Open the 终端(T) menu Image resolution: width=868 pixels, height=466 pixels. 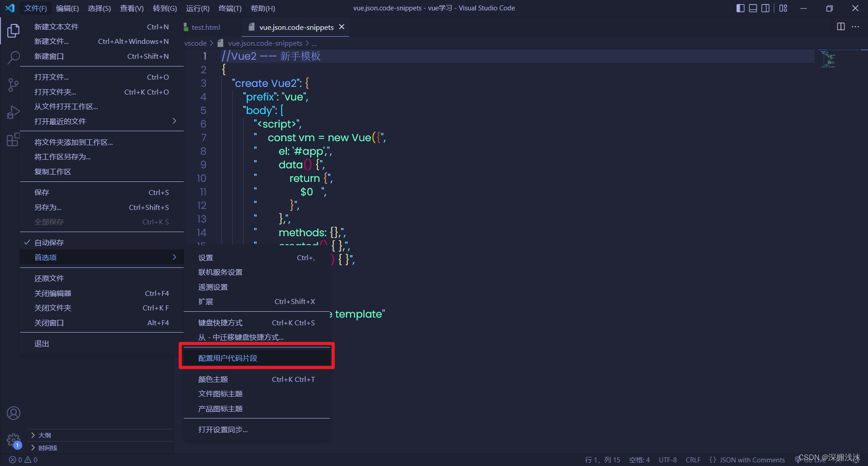(230, 8)
